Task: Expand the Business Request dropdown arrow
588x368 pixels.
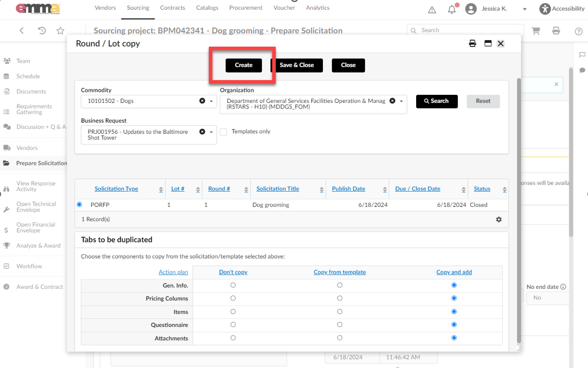Action: [211, 132]
